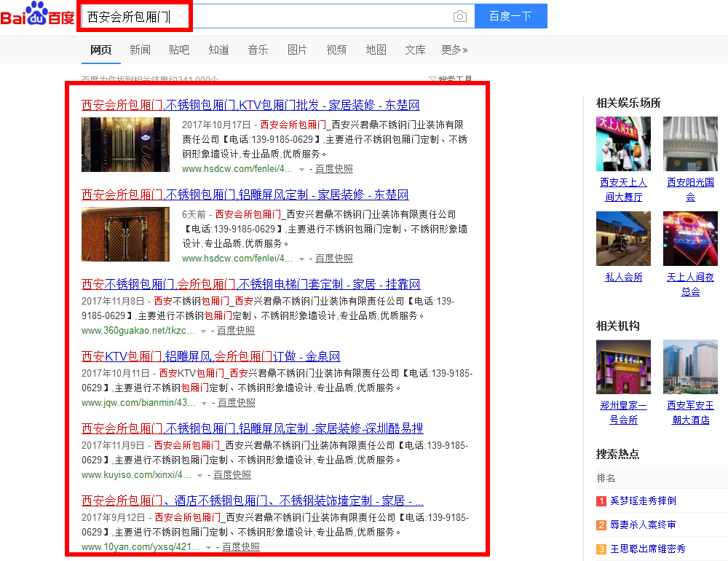
Task: Expand the 更多» menu
Action: point(454,50)
